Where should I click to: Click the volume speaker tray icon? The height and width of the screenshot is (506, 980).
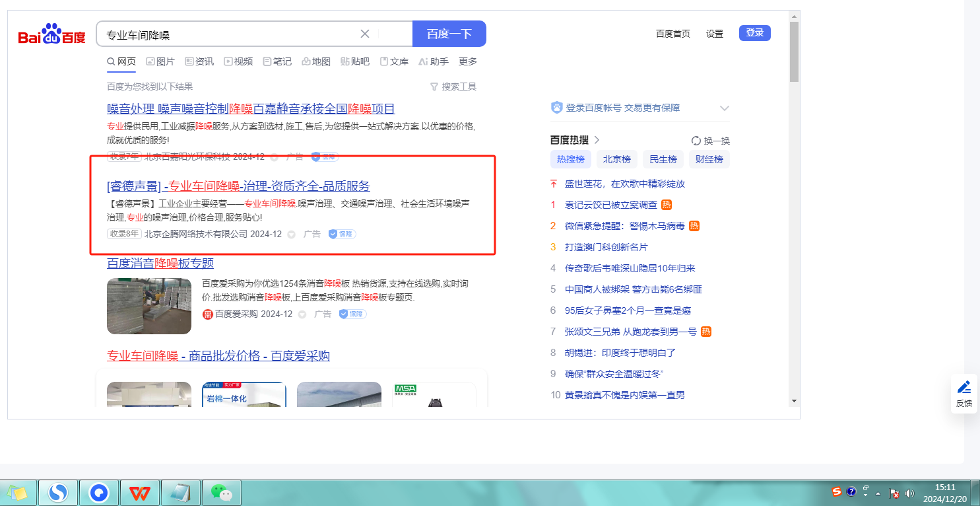point(909,493)
